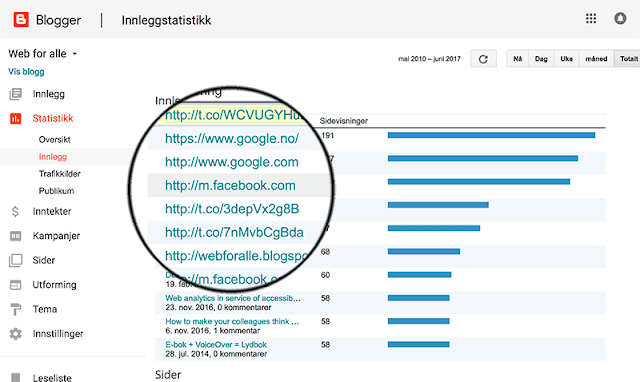Open the http://www.google.com link
The image size is (640, 382).
click(x=232, y=162)
